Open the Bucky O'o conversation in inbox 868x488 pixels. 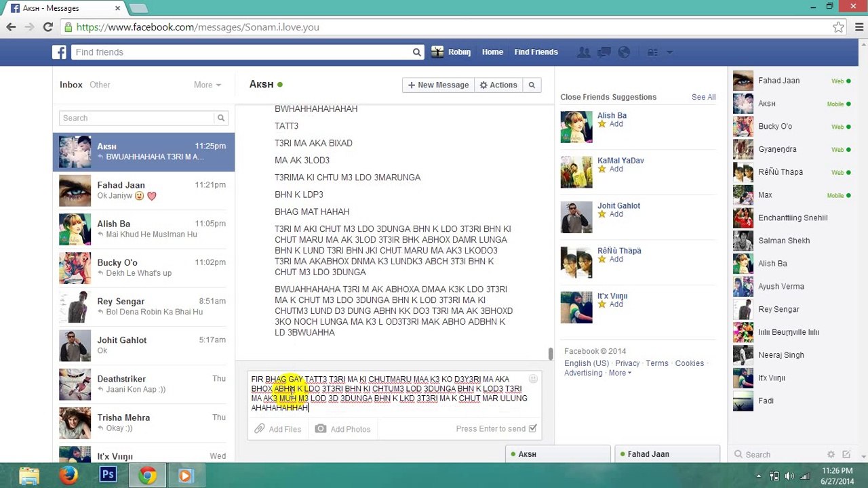(x=144, y=268)
